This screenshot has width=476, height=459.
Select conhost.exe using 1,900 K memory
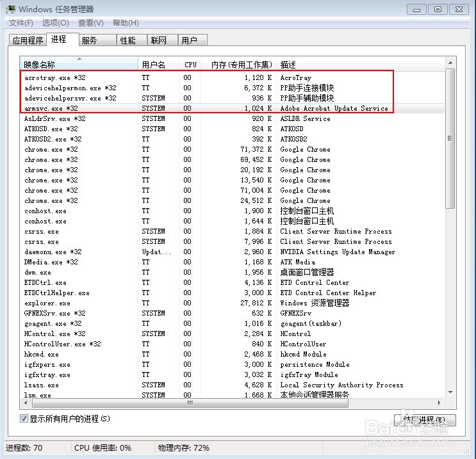click(232, 211)
